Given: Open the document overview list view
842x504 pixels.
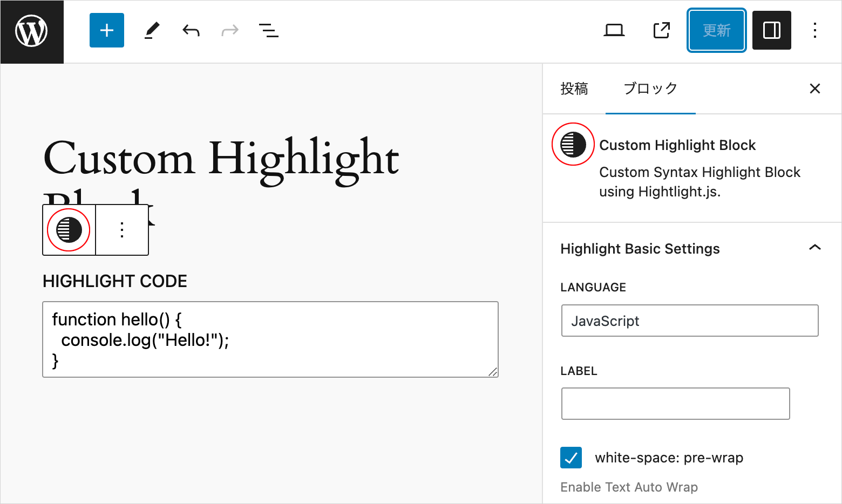Looking at the screenshot, I should (268, 31).
